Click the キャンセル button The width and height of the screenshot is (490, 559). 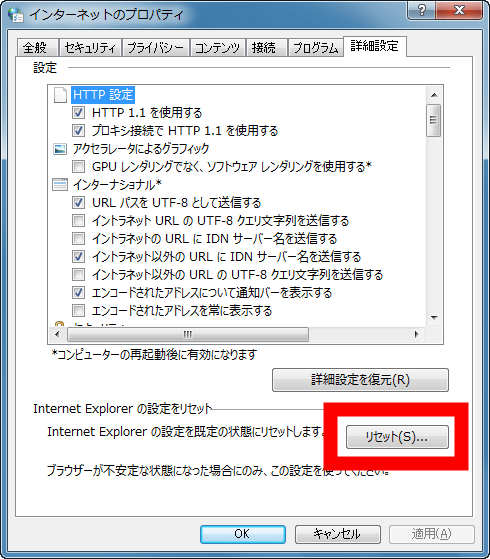click(x=337, y=534)
